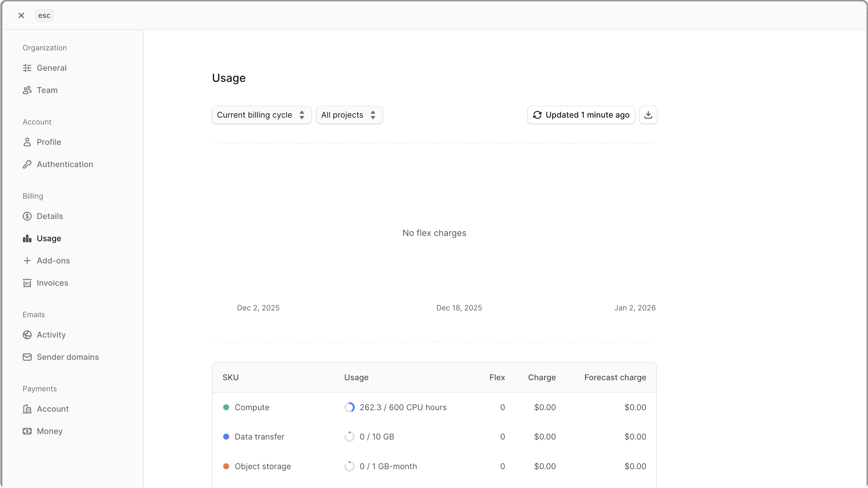Open the Current billing cycle dropdown
Screen dimensions: 868x488
point(261,115)
